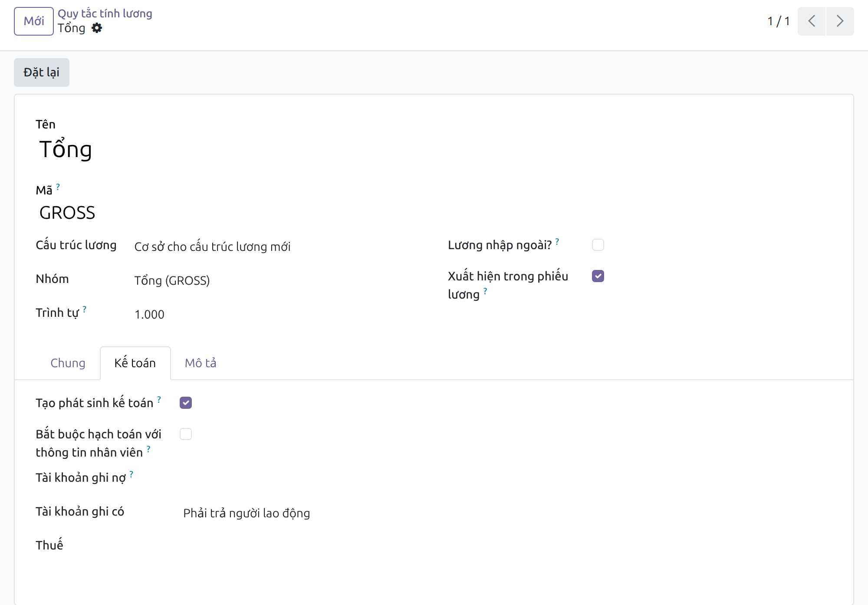Show help tooltip beside Lương nhập ngoài

pos(557,241)
